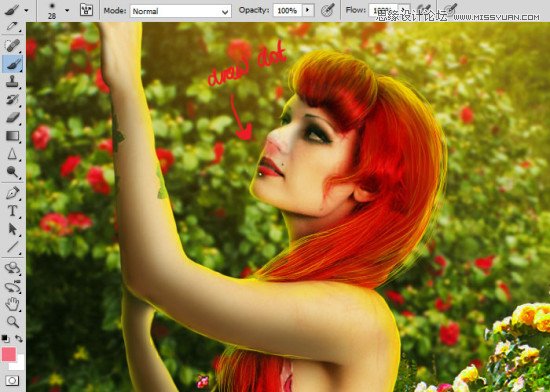The width and height of the screenshot is (550, 392).
Task: Select the Zoom tool
Action: click(13, 322)
